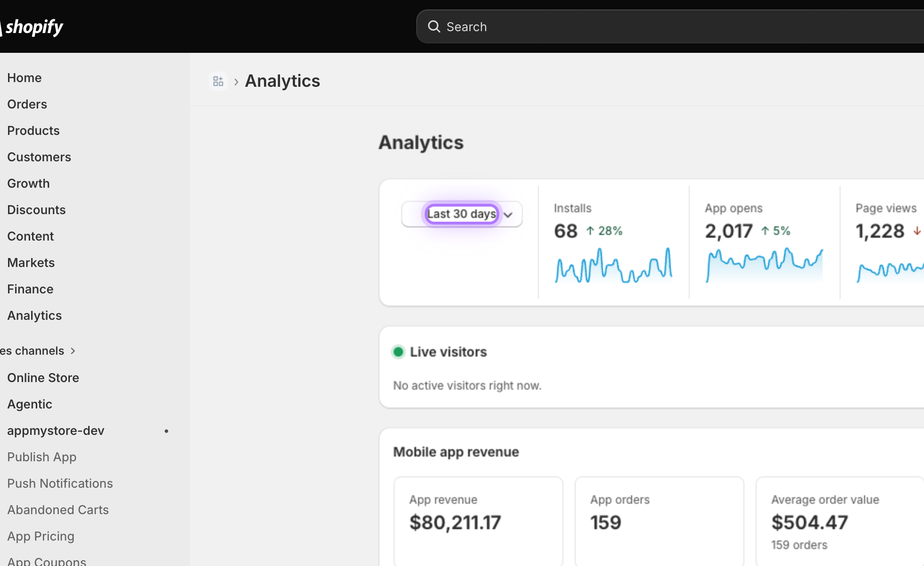Select the Installs metric card
Screen dimensions: 924x566
point(613,242)
